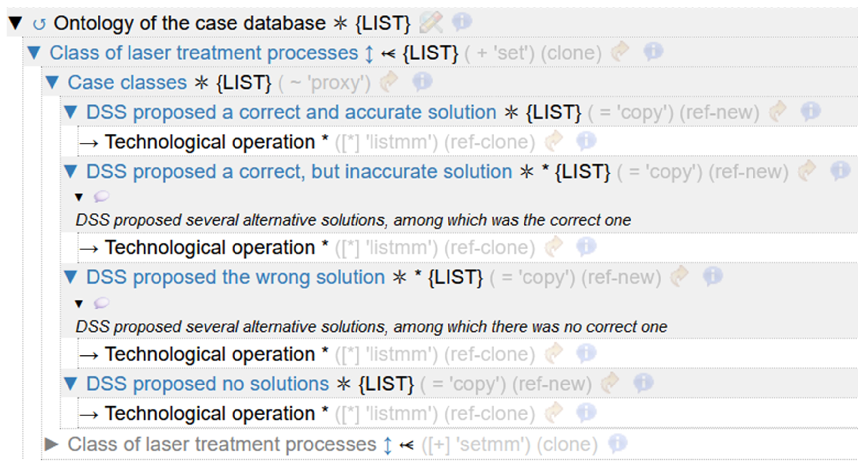This screenshot has width=868, height=473.
Task: Click the pencil edit icon beside Ontology title
Action: (431, 22)
